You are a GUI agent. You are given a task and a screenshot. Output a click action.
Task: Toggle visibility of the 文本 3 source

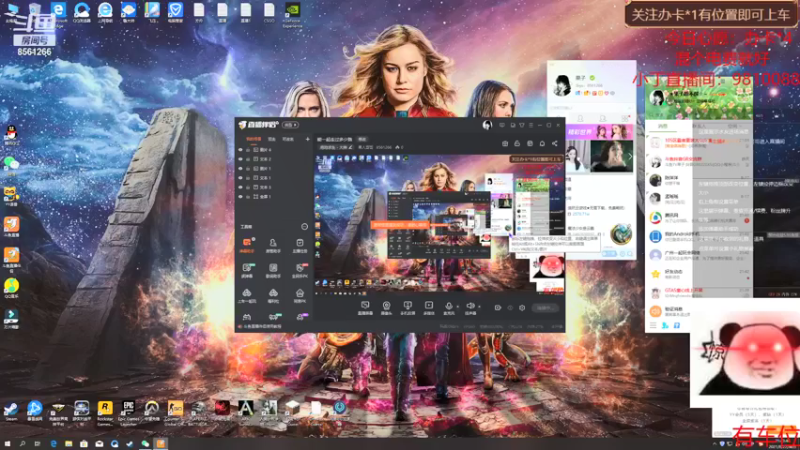click(x=240, y=187)
